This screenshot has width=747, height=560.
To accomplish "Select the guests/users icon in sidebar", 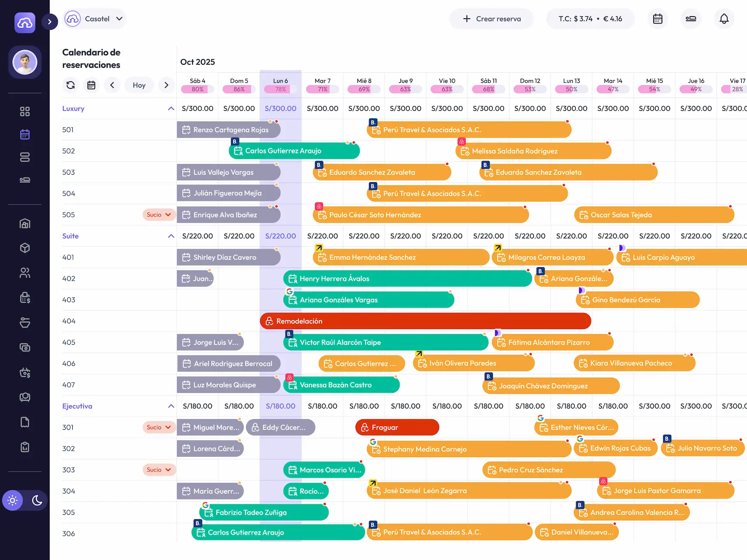I will 25,273.
